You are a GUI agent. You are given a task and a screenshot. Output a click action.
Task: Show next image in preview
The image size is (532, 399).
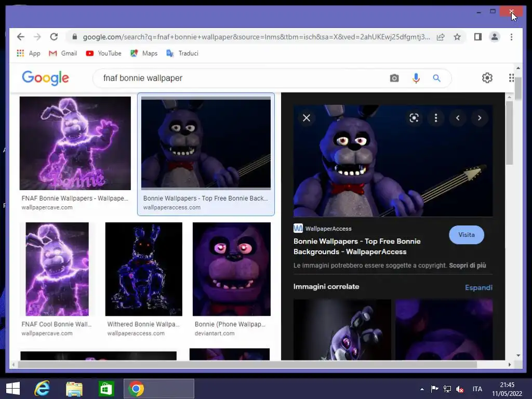point(480,118)
